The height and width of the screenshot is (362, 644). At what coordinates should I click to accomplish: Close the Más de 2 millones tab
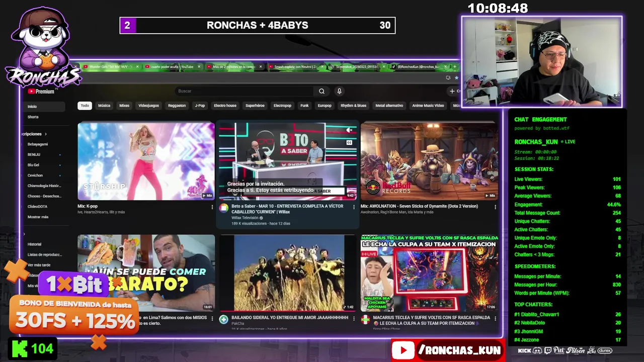pos(261,66)
